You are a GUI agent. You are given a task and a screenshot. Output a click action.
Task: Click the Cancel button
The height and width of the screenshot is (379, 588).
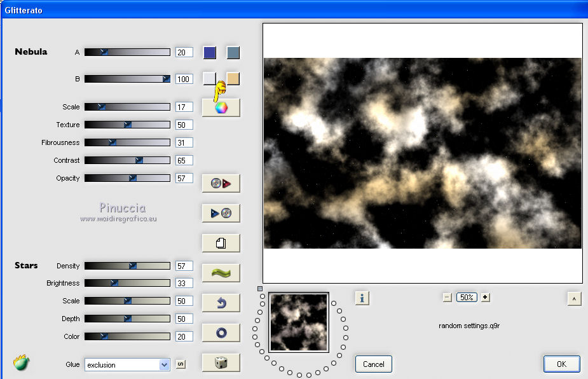(374, 364)
